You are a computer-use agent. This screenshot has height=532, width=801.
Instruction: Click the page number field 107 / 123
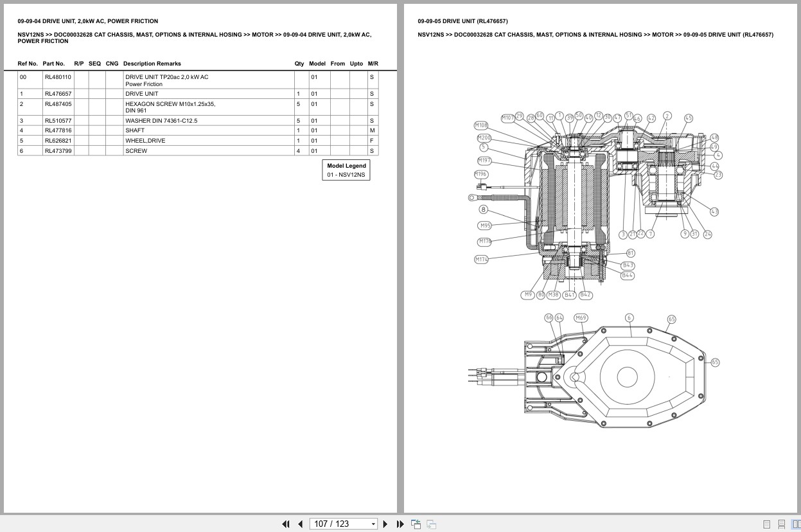tap(339, 524)
